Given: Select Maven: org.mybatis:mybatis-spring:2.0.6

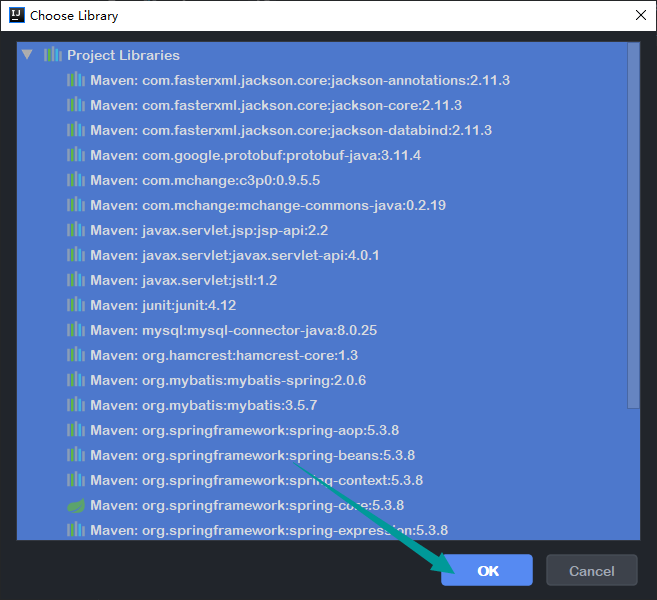Looking at the screenshot, I should tap(228, 380).
